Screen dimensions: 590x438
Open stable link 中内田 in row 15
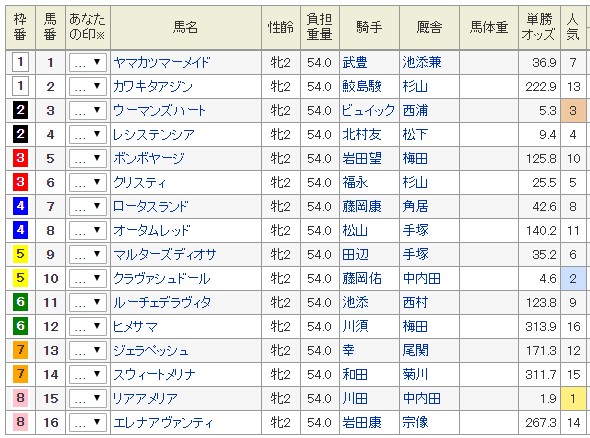tap(421, 398)
